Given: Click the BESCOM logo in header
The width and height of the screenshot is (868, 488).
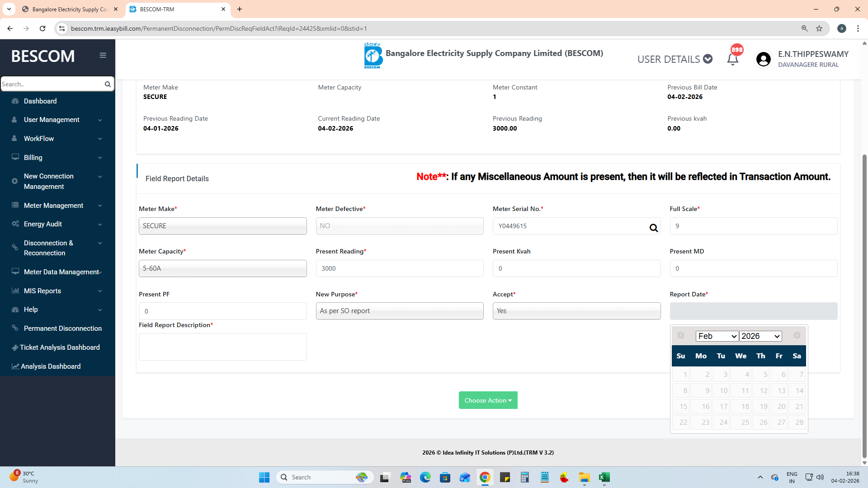Looking at the screenshot, I should (373, 56).
